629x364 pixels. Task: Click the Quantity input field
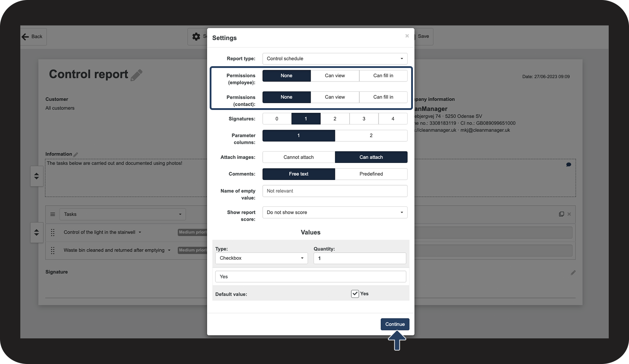coord(360,258)
